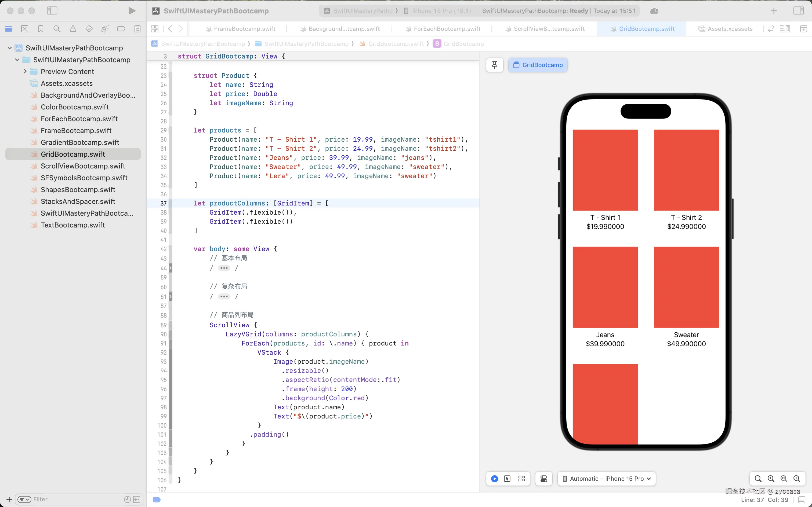Viewport: 812px width, 507px height.
Task: Open the Automatic – iPhone 15 Pro dropdown
Action: 607,479
